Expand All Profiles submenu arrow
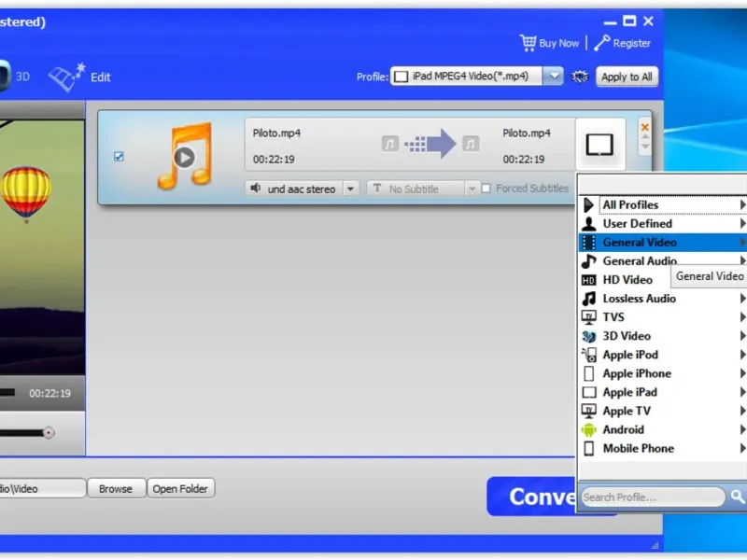Screen dimensions: 747x560 (x=742, y=204)
